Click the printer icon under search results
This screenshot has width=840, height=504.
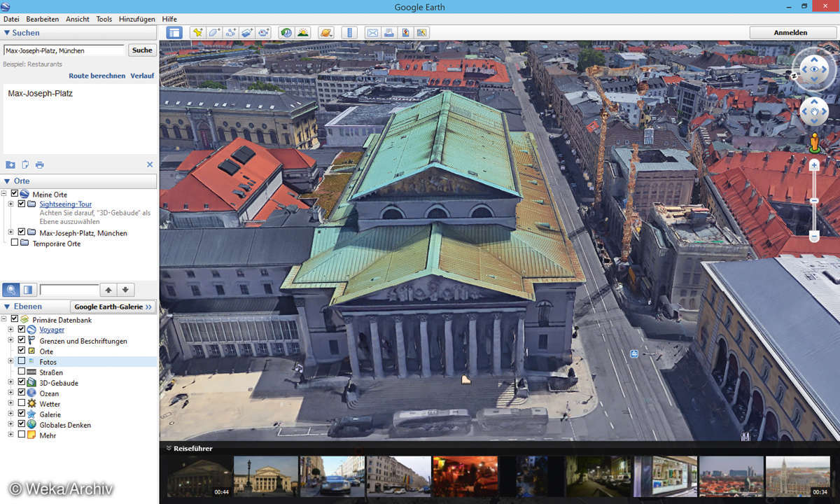coord(40,164)
